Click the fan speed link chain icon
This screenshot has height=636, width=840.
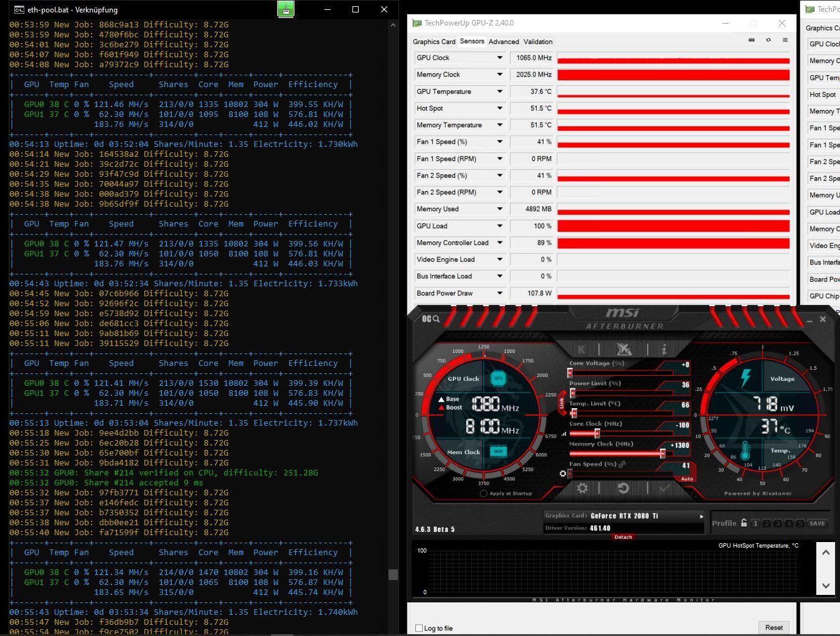point(622,464)
